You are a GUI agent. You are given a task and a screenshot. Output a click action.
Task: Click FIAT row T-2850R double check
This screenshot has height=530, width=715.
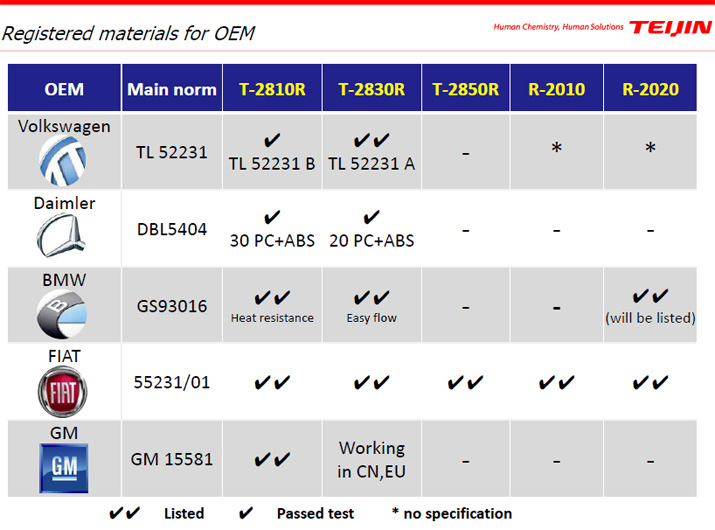tap(466, 382)
